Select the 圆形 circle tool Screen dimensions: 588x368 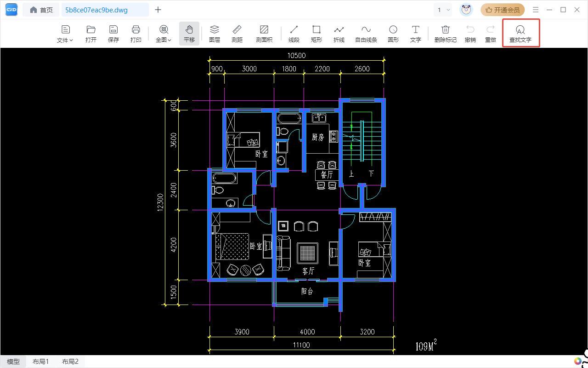point(393,34)
